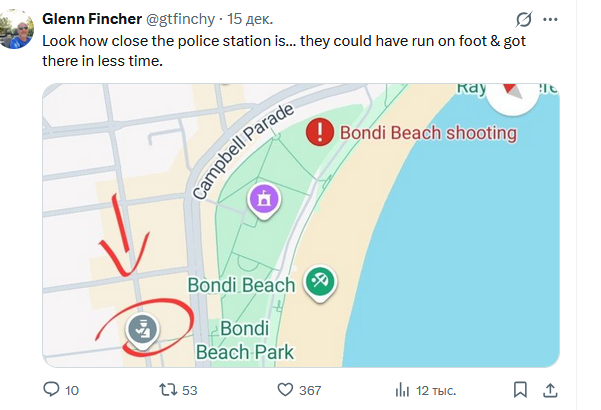Repost this tweet via retweet icon
601x410 pixels.
(x=166, y=389)
